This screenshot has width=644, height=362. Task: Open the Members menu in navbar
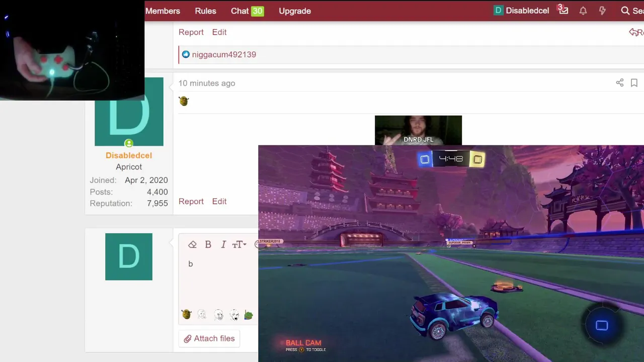(x=163, y=11)
